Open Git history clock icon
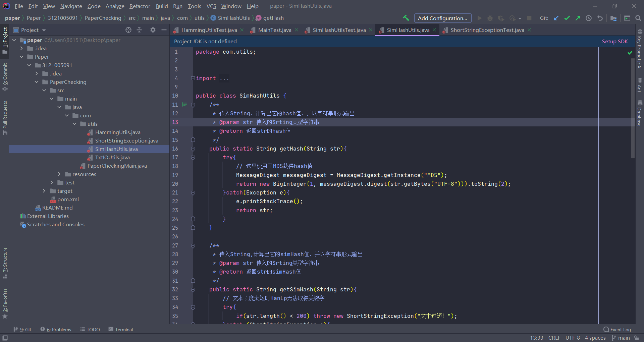This screenshot has height=342, width=644. [x=589, y=18]
